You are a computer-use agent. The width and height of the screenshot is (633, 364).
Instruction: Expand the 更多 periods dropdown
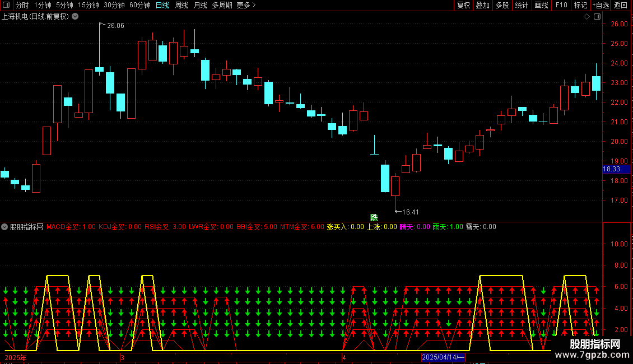[246, 5]
